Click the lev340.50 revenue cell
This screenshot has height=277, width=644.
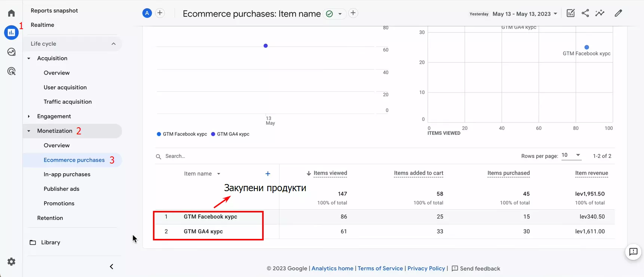coord(592,217)
